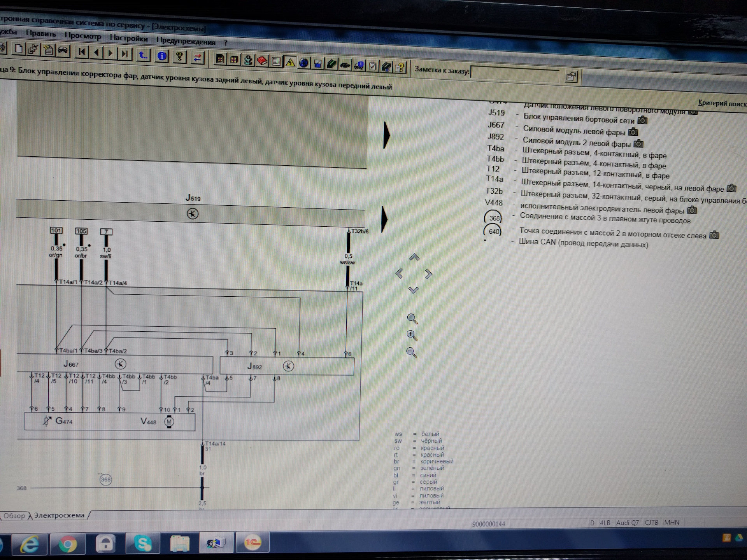Pan the diagram right with the arrow

pyautogui.click(x=428, y=274)
